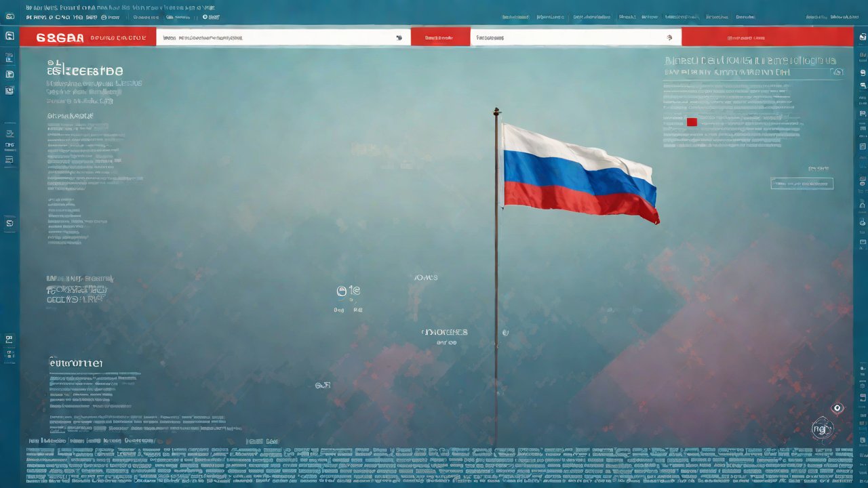
Task: Open the last menu item at far top right
Action: click(x=845, y=16)
